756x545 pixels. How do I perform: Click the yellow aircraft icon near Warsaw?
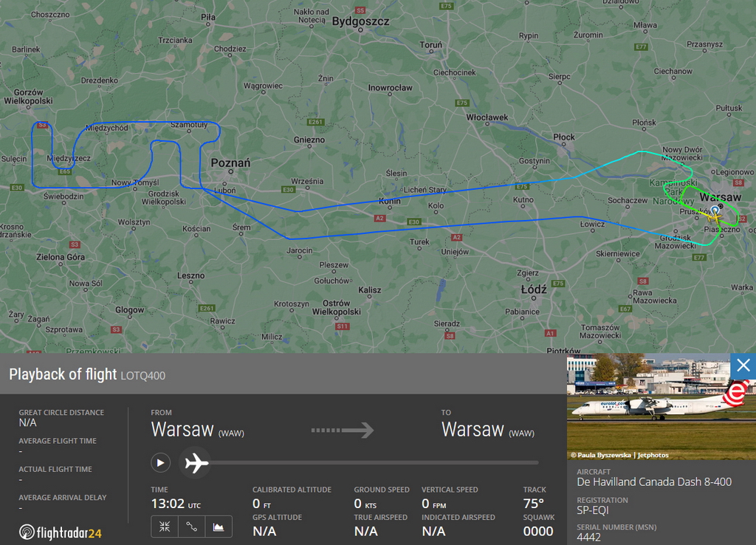pos(714,218)
